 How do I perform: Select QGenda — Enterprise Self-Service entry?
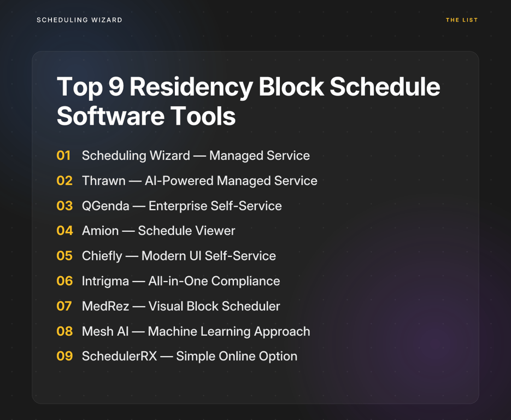pyautogui.click(x=182, y=206)
